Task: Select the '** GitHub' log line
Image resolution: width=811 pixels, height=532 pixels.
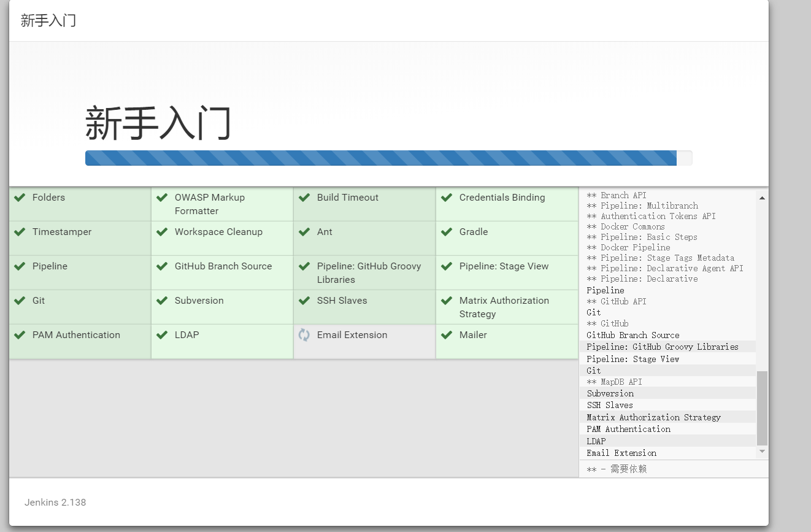Action: pyautogui.click(x=607, y=323)
